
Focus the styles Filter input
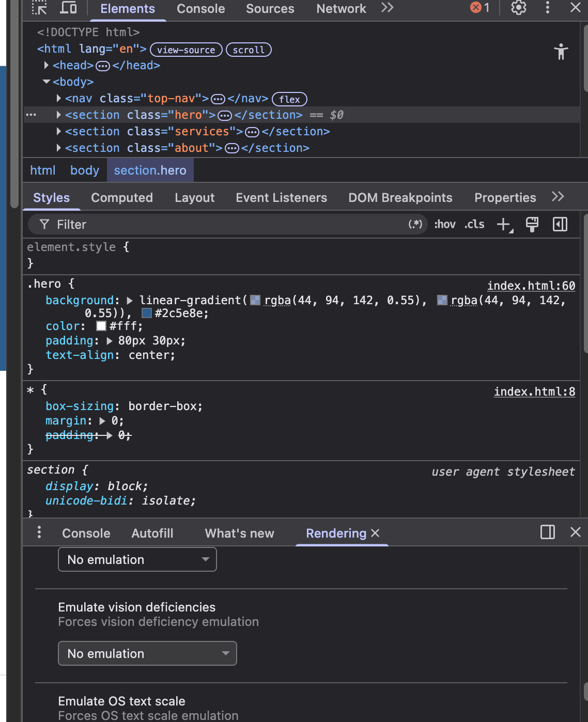click(227, 224)
